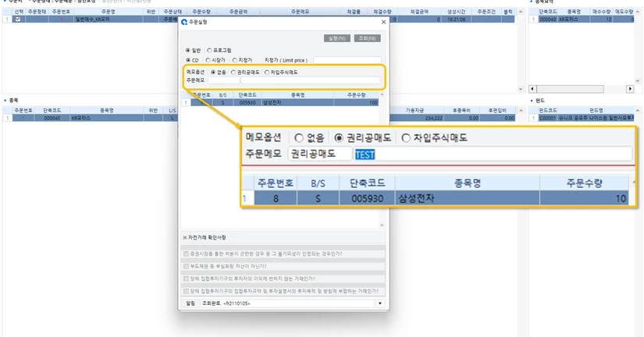644x337 pixels.
Task: Click the B/S column header in dialog
Action: (222, 95)
